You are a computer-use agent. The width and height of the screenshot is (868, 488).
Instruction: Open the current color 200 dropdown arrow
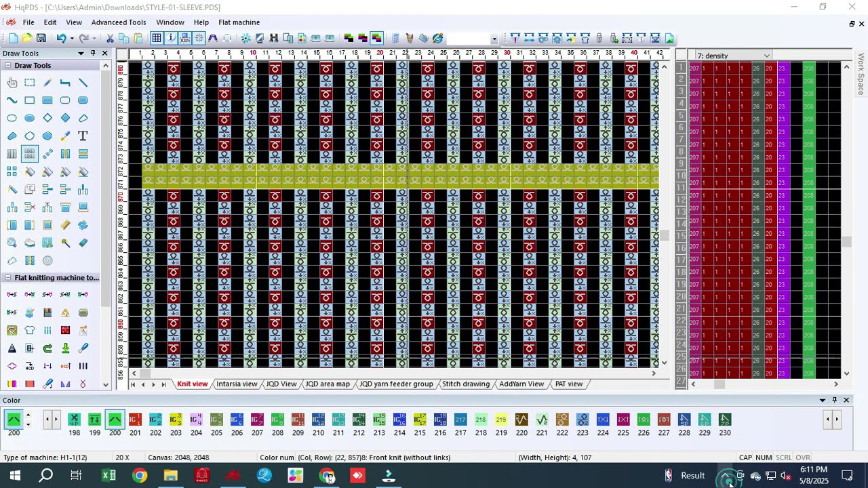point(28,424)
